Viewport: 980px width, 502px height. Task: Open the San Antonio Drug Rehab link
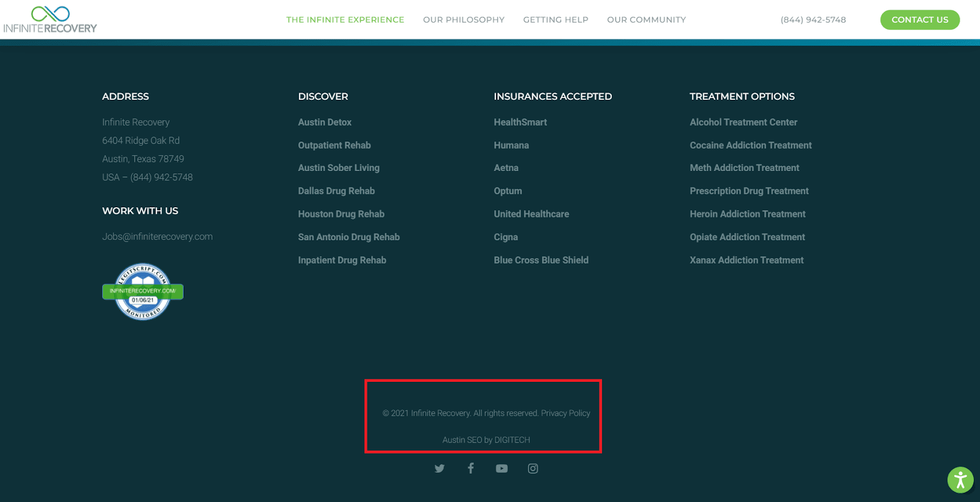pyautogui.click(x=349, y=237)
